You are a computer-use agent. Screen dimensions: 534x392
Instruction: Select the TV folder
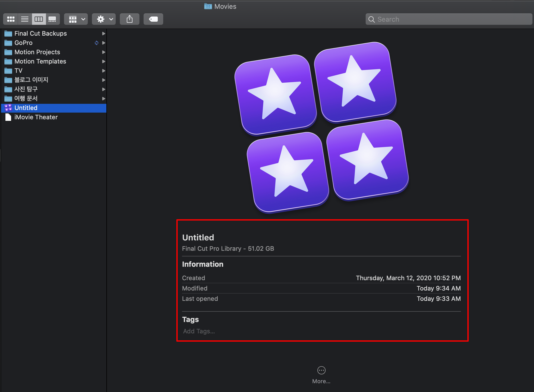[x=18, y=71]
